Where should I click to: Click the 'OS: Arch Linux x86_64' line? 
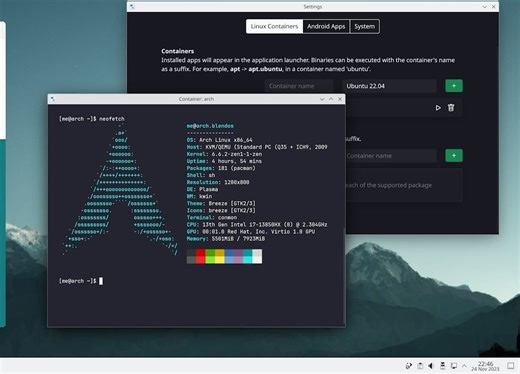tap(219, 140)
